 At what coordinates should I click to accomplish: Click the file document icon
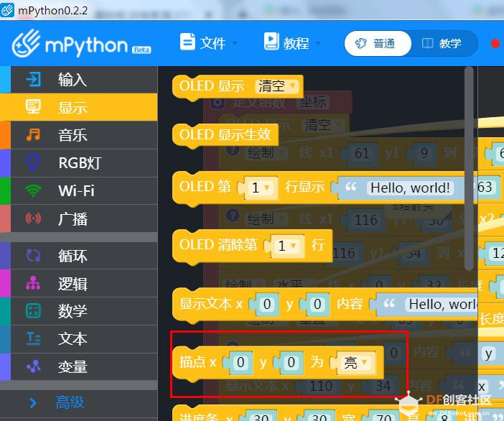tap(187, 42)
